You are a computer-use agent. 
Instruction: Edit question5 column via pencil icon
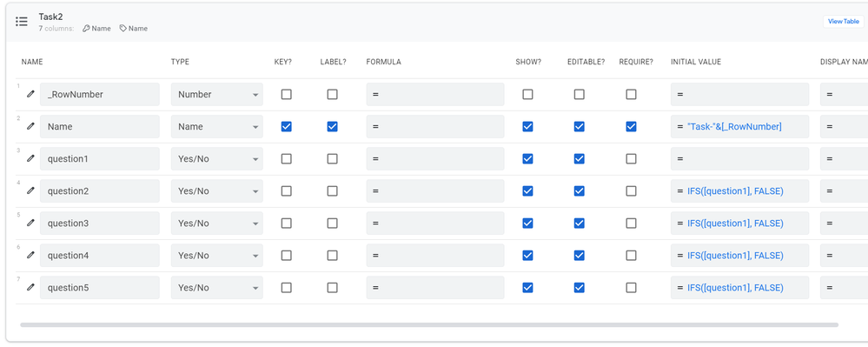pos(31,287)
